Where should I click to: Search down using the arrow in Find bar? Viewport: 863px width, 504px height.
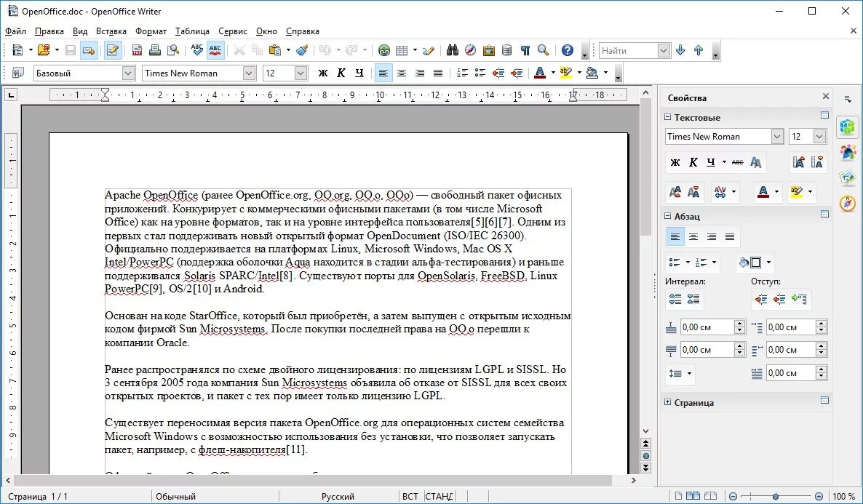click(x=680, y=50)
